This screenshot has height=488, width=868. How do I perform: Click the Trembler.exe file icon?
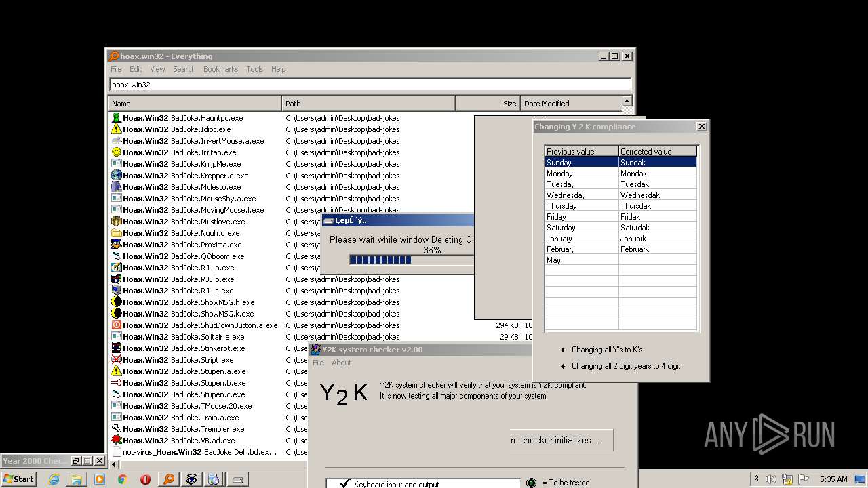coord(117,429)
